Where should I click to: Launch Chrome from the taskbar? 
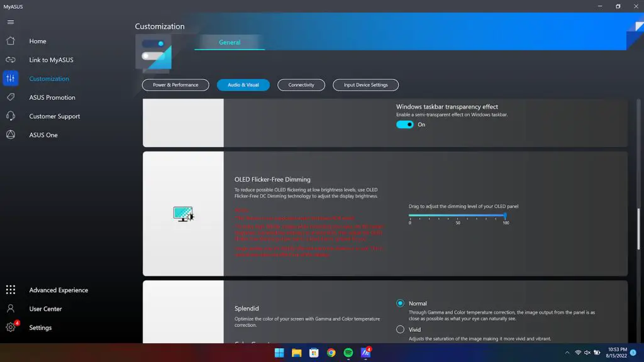point(331,353)
